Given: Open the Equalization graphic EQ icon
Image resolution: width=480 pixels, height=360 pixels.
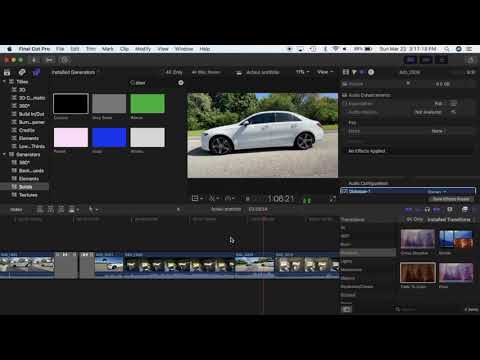Looking at the screenshot, I should (453, 104).
